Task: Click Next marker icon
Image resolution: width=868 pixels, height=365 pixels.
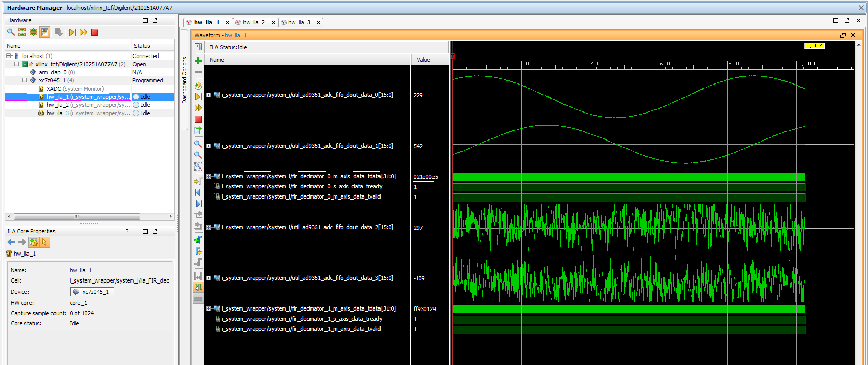Action: click(x=198, y=262)
